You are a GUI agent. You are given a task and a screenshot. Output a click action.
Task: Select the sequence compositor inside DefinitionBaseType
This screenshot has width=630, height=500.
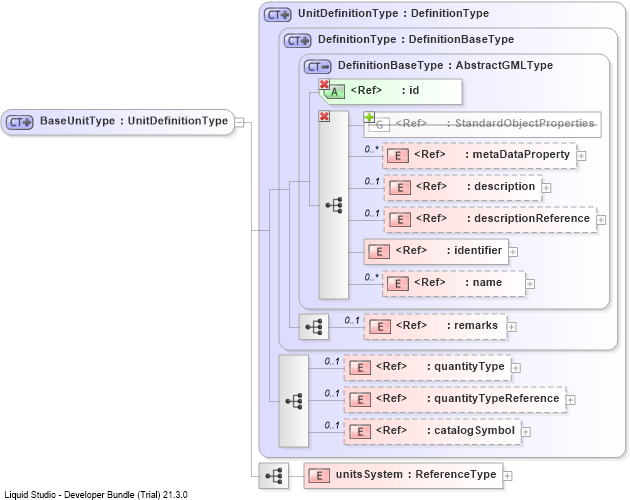[x=333, y=205]
